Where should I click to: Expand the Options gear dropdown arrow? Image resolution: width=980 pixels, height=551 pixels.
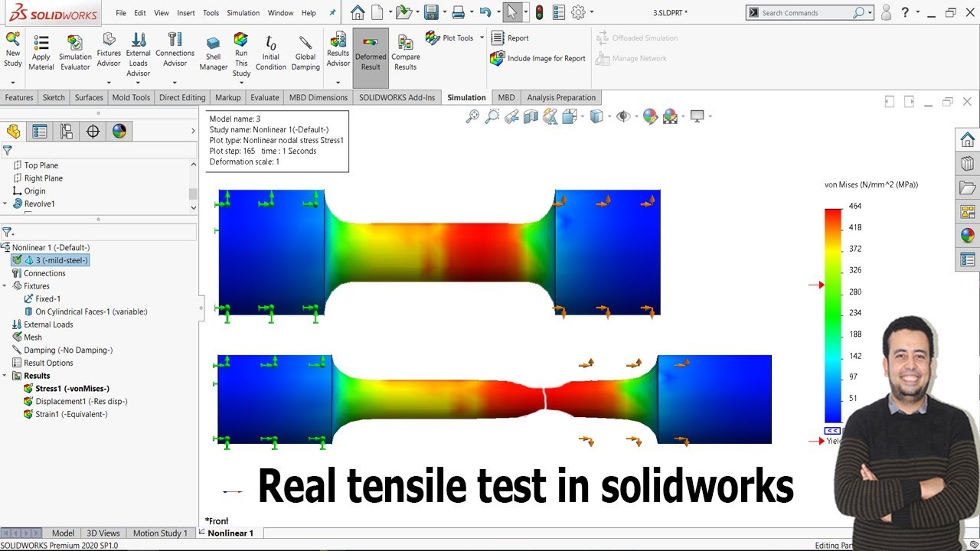click(x=592, y=13)
